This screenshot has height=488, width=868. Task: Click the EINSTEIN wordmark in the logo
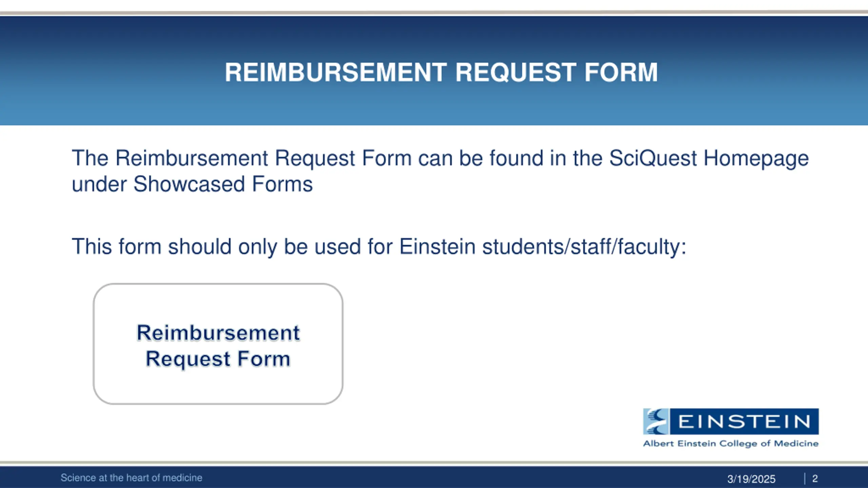click(744, 422)
